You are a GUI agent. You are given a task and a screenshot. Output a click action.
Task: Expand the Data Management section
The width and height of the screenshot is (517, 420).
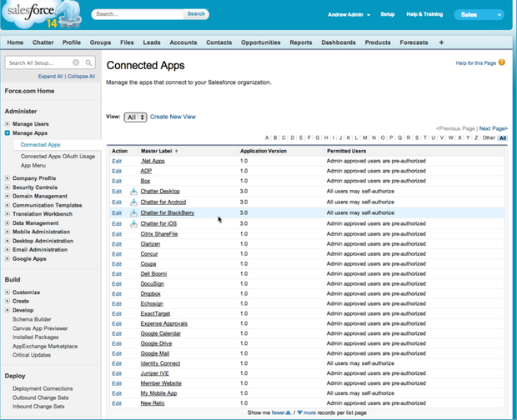8,223
